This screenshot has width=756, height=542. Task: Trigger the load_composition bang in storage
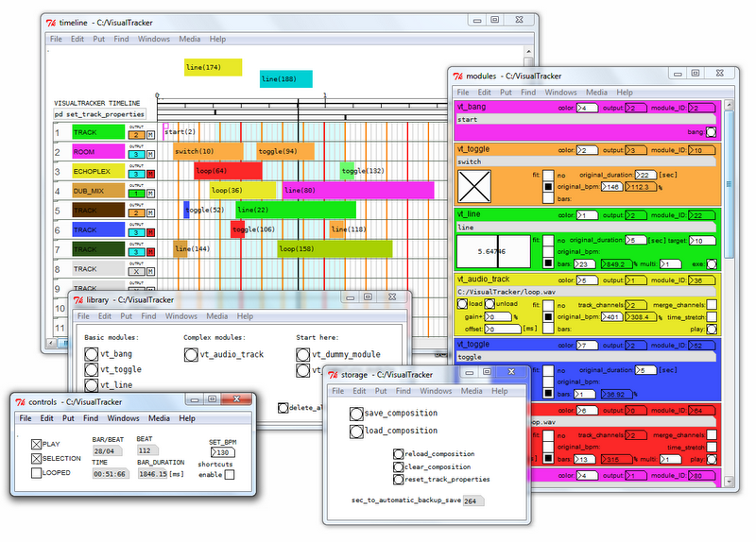[356, 432]
